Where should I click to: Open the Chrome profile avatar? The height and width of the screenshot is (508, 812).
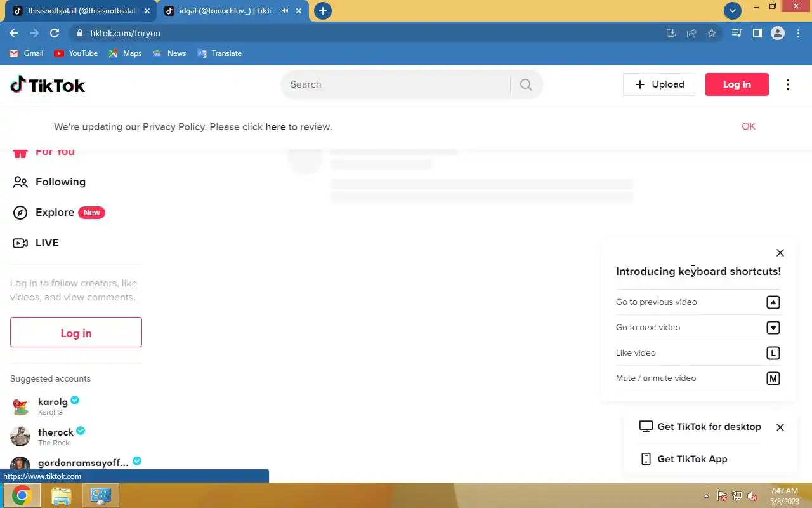point(778,33)
